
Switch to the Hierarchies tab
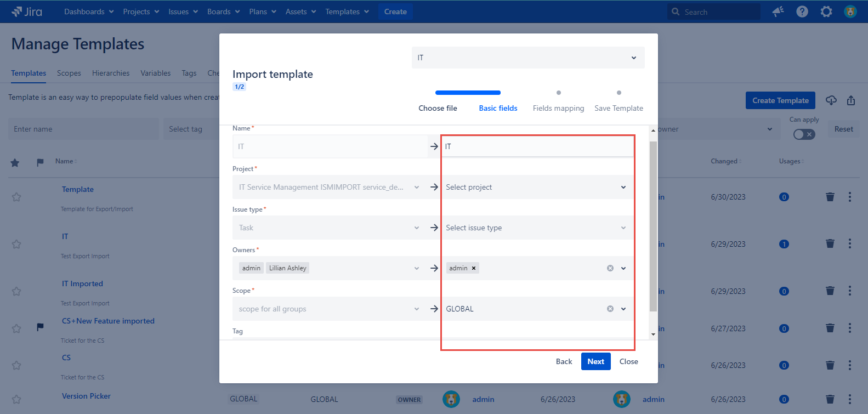click(111, 73)
